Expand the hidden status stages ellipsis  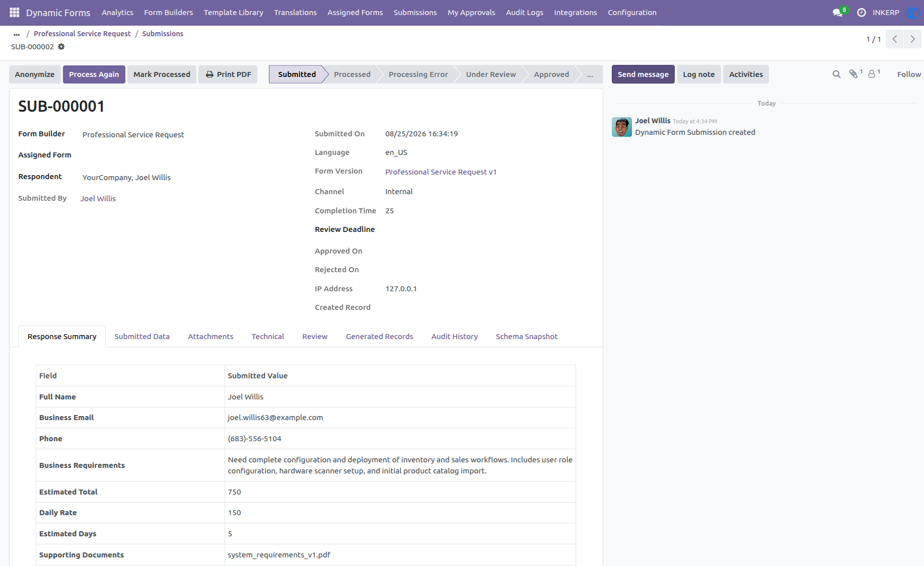590,74
